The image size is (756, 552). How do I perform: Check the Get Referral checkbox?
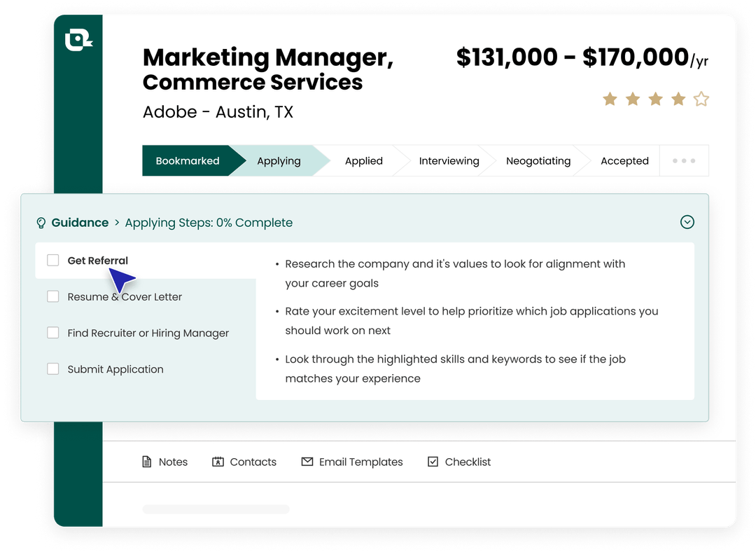point(52,260)
